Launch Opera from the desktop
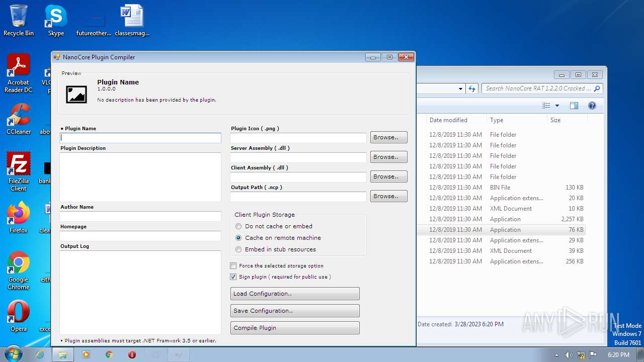This screenshot has height=362, width=644. tap(18, 316)
